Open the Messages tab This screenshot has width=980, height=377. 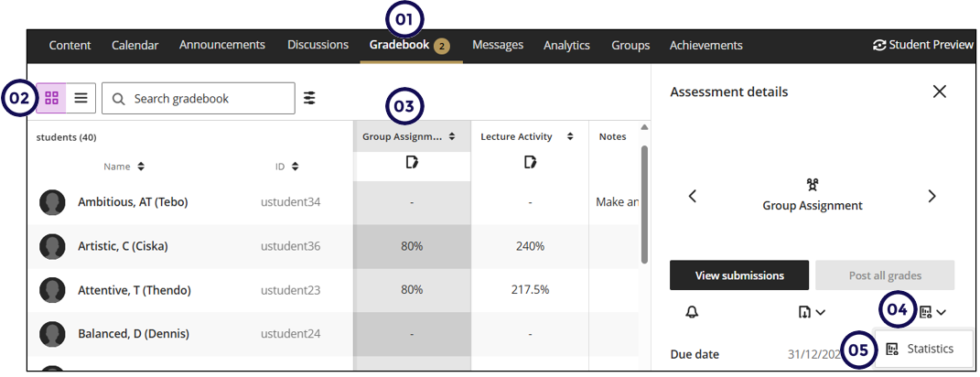pos(498,45)
